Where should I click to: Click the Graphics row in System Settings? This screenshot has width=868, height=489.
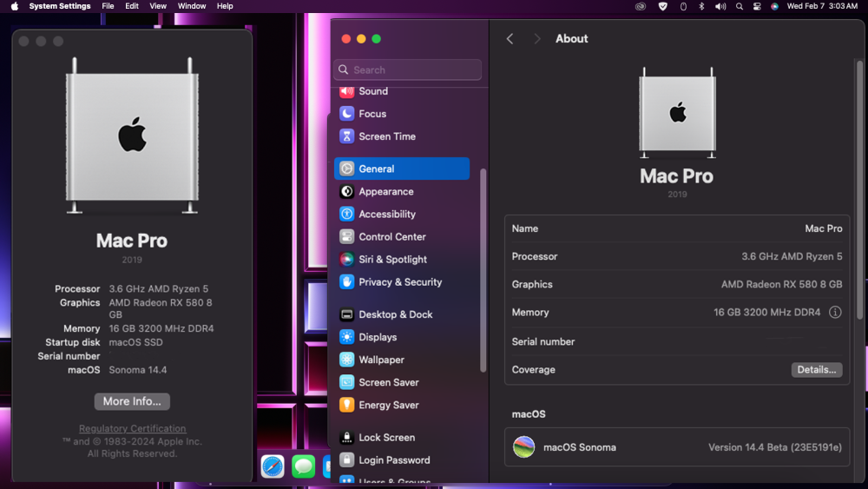pos(677,284)
